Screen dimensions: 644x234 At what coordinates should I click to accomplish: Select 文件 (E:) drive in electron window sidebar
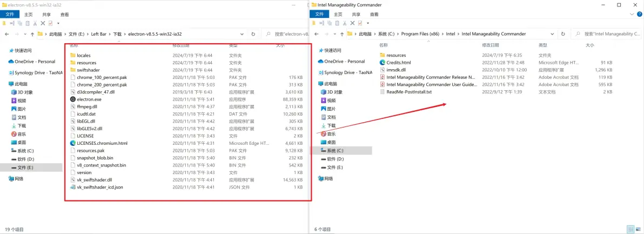(25, 168)
